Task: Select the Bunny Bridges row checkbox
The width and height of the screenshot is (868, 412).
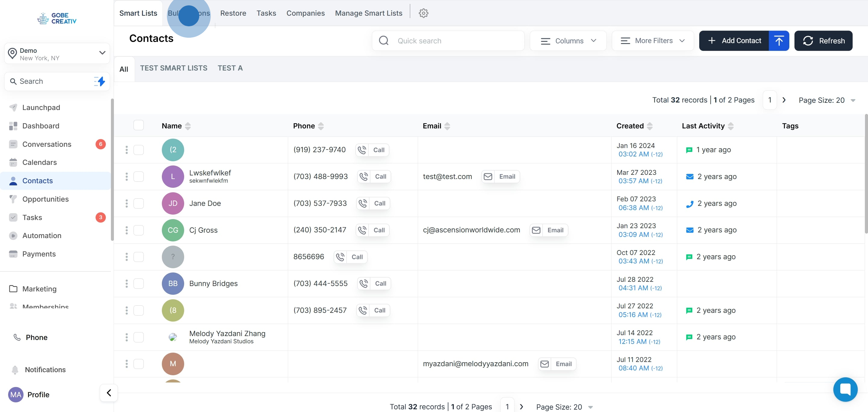Action: (139, 284)
